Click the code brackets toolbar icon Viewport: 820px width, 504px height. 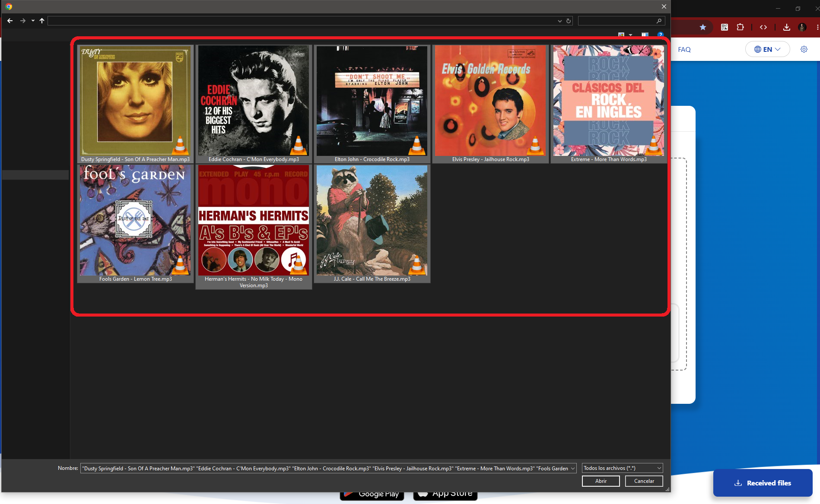(x=763, y=27)
